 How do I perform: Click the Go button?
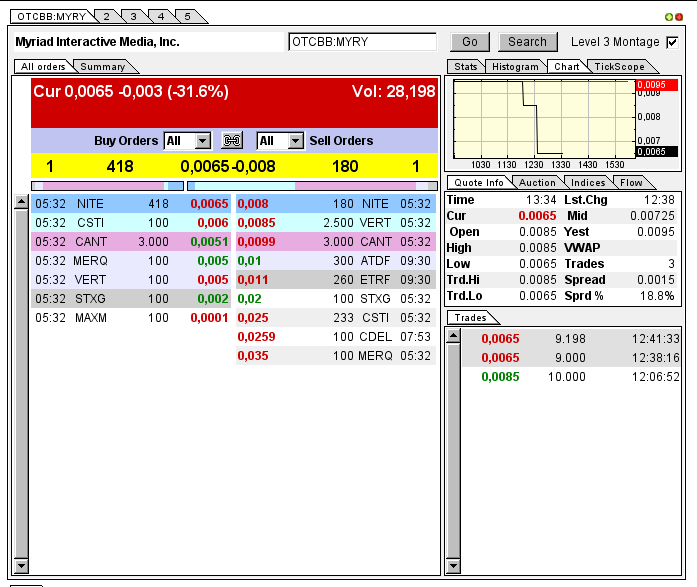(x=470, y=42)
